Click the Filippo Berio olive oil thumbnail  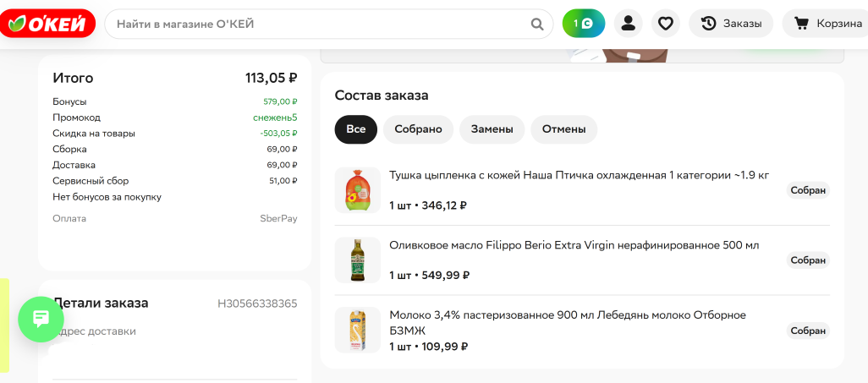tap(358, 260)
